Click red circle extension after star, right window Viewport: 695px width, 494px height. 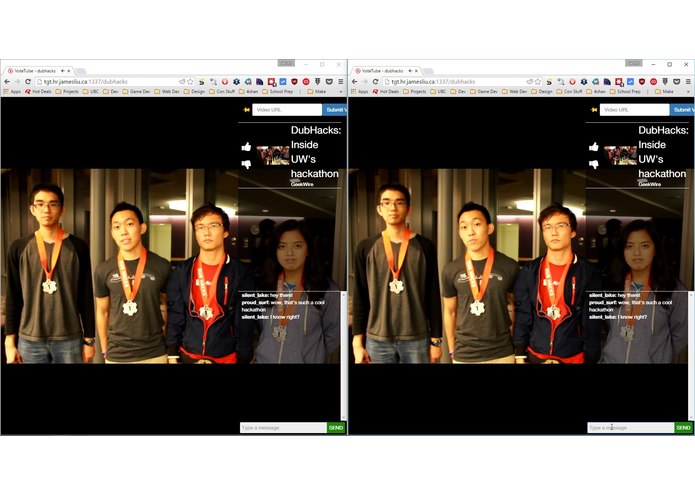[573, 82]
